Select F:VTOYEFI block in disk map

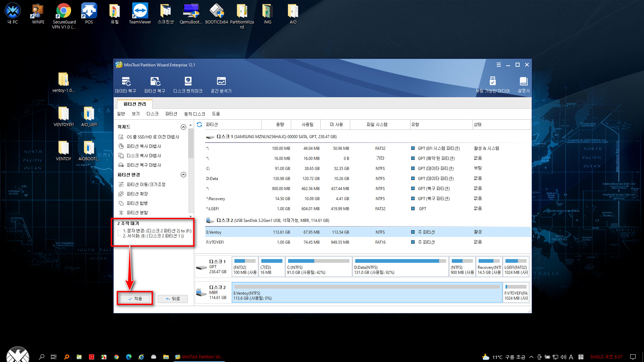[x=516, y=293]
